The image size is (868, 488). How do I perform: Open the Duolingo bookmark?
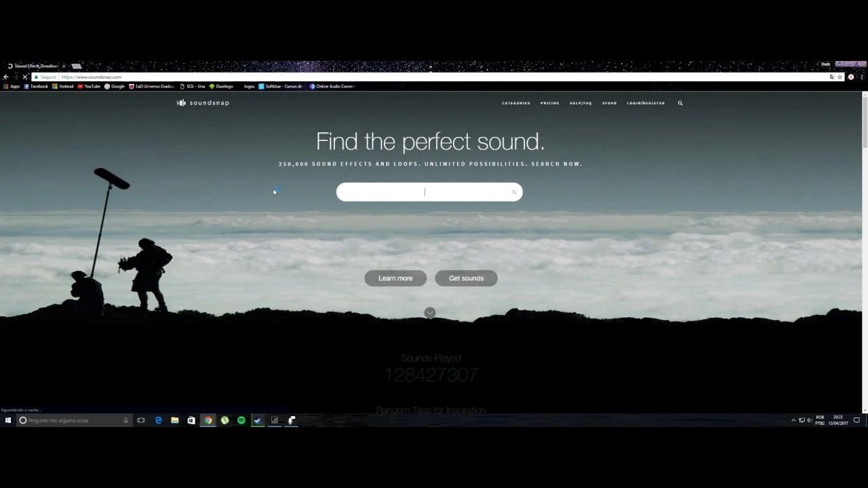point(221,87)
